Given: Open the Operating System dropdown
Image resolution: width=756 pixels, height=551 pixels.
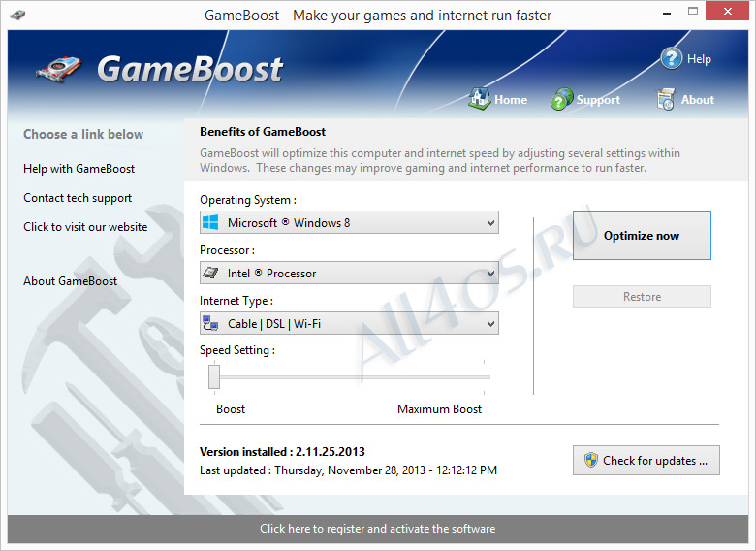Looking at the screenshot, I should [x=349, y=222].
